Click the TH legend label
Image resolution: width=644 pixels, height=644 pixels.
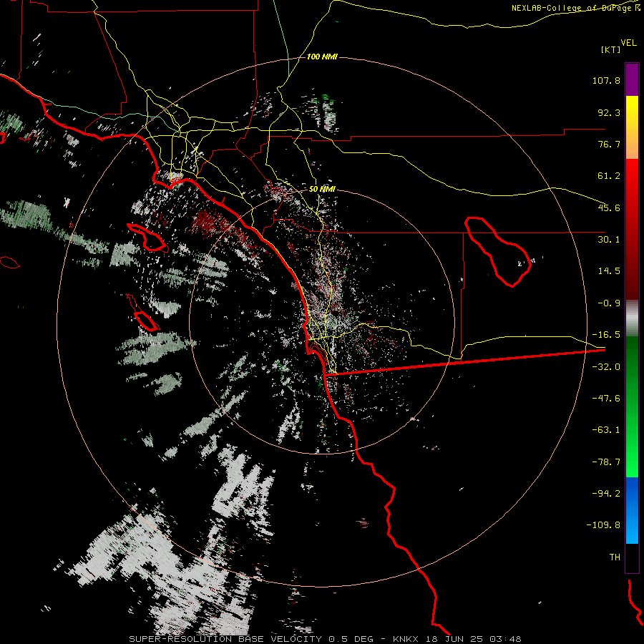615,557
